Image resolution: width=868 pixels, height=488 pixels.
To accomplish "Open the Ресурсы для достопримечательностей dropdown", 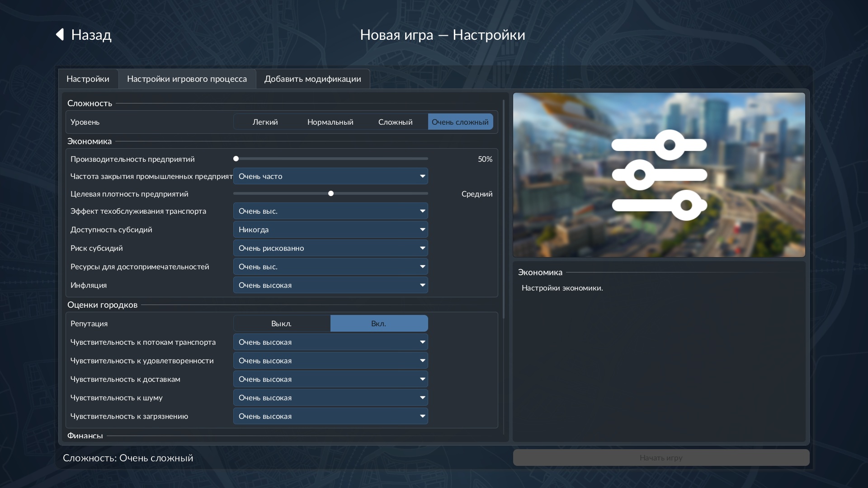I will [330, 267].
